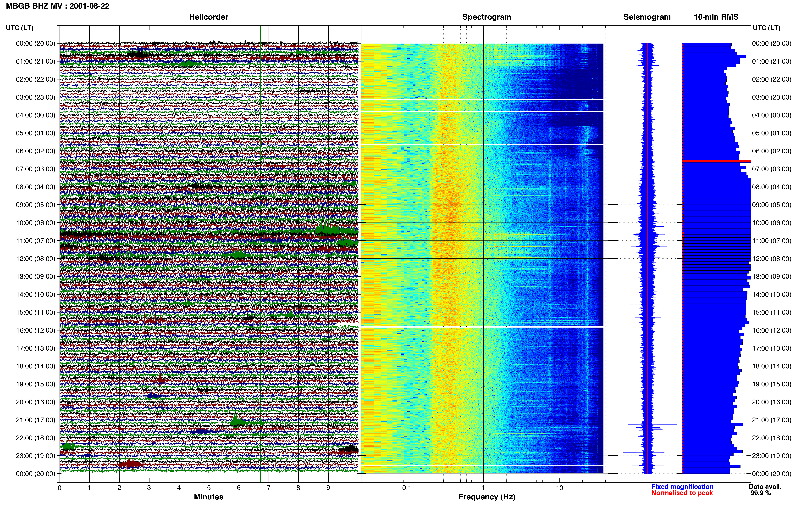Click the left '11:00 (07:00)' time label

(x=36, y=240)
